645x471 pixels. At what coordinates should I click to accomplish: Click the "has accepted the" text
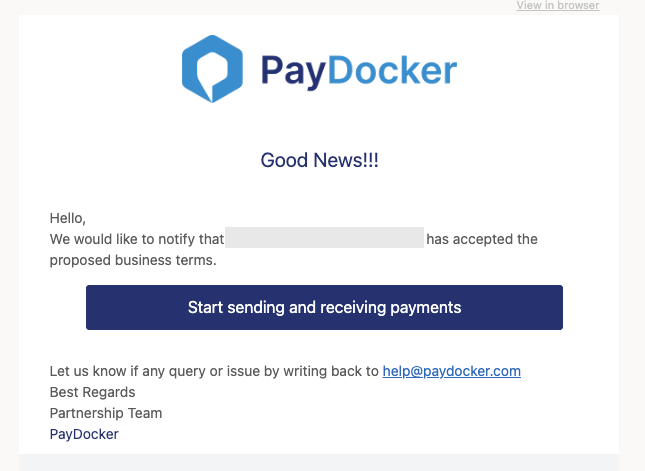pyautogui.click(x=482, y=239)
